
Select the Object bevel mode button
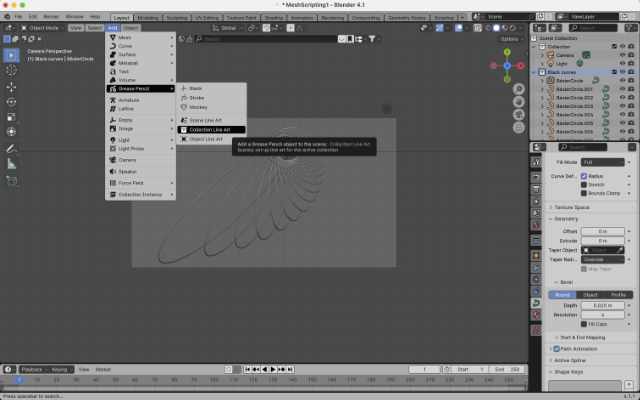pos(590,294)
